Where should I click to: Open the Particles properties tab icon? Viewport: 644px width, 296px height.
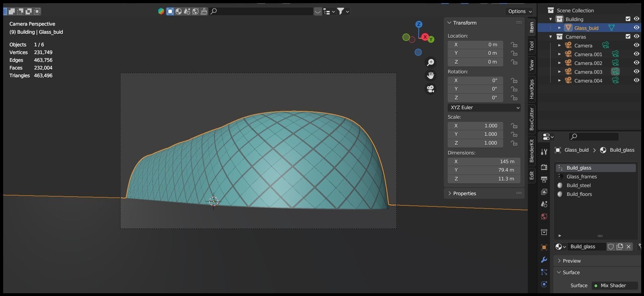(544, 272)
